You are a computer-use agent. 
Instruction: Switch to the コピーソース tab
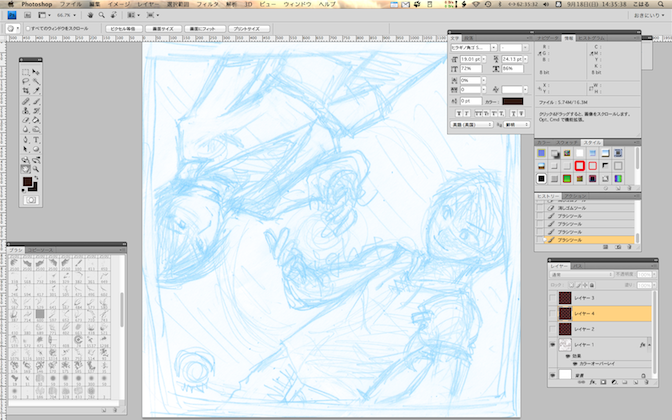[x=41, y=250]
